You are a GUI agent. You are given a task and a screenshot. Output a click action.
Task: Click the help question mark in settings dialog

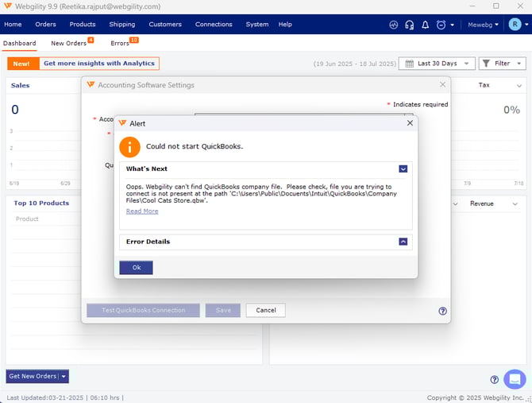point(442,311)
